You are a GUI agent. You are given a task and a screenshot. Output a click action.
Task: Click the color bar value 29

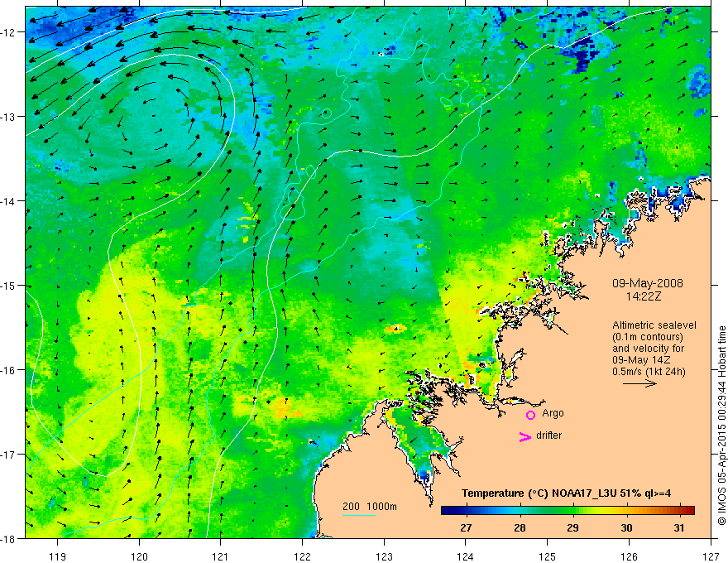point(572,527)
